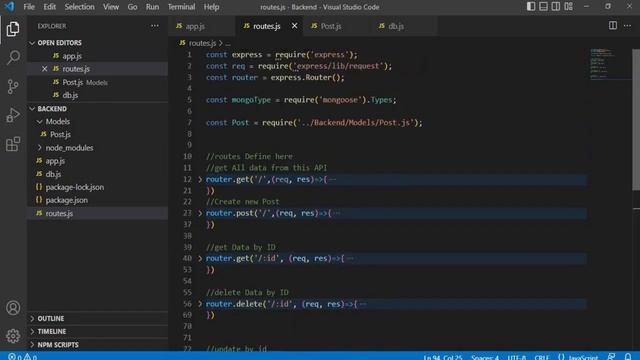Viewport: 640px width, 360px height.
Task: Open the Manage settings gear
Action: (13, 336)
